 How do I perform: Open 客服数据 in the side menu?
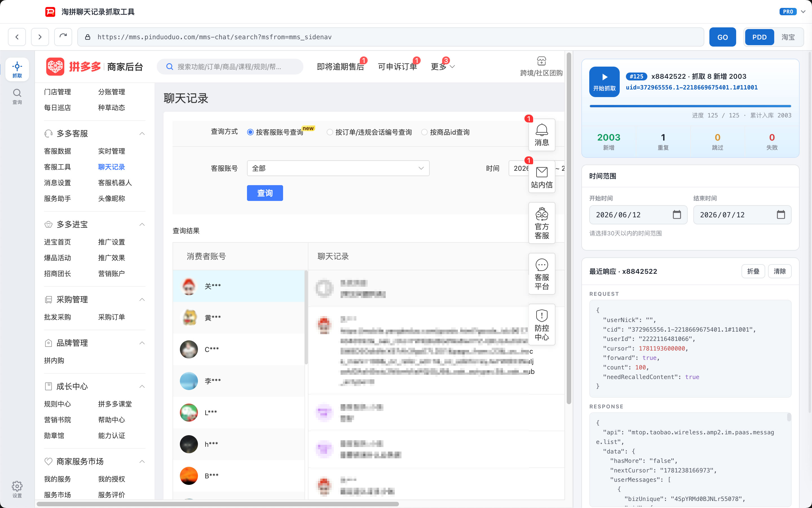coord(58,151)
